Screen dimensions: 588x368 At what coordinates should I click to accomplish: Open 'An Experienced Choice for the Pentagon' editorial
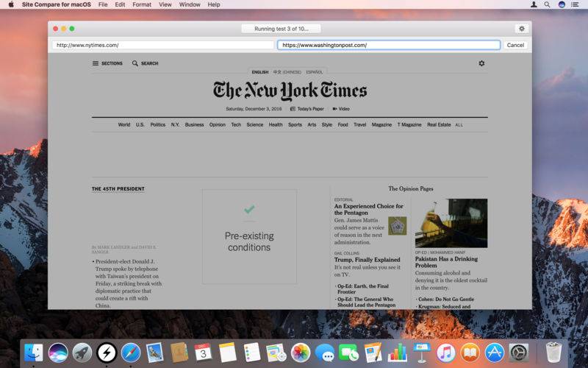[x=369, y=209]
